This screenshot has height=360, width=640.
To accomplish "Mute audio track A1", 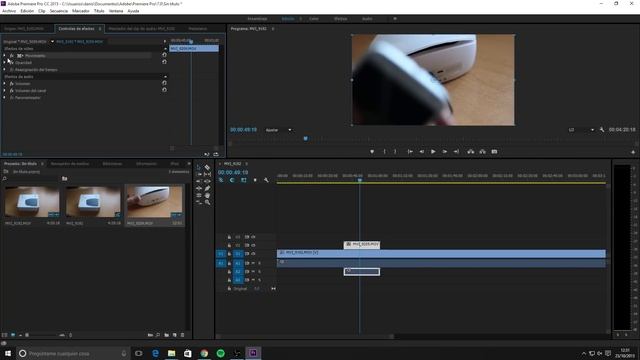I will tap(253, 263).
